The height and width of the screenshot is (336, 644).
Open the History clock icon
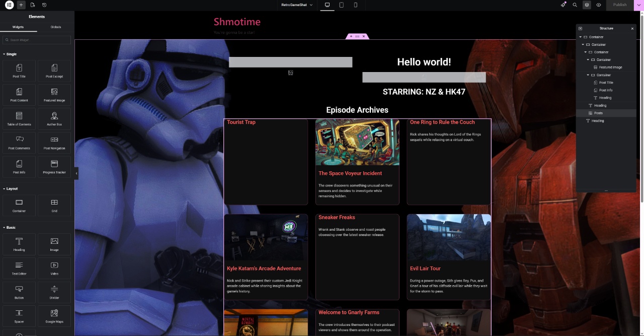(x=44, y=5)
